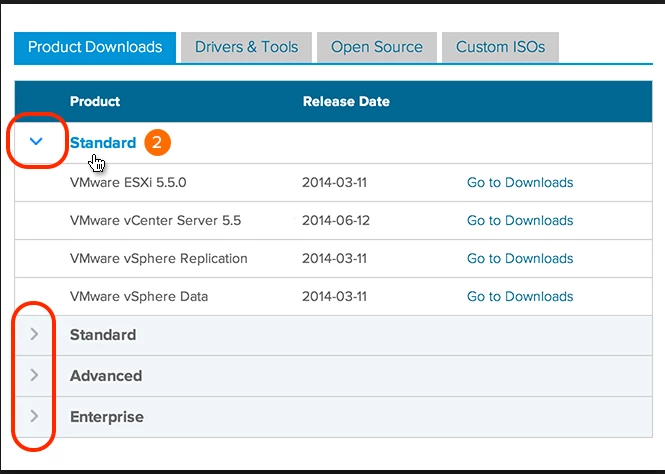Expand the collapsed Standard row chevron
Screen dimensions: 665x474
click(34, 334)
